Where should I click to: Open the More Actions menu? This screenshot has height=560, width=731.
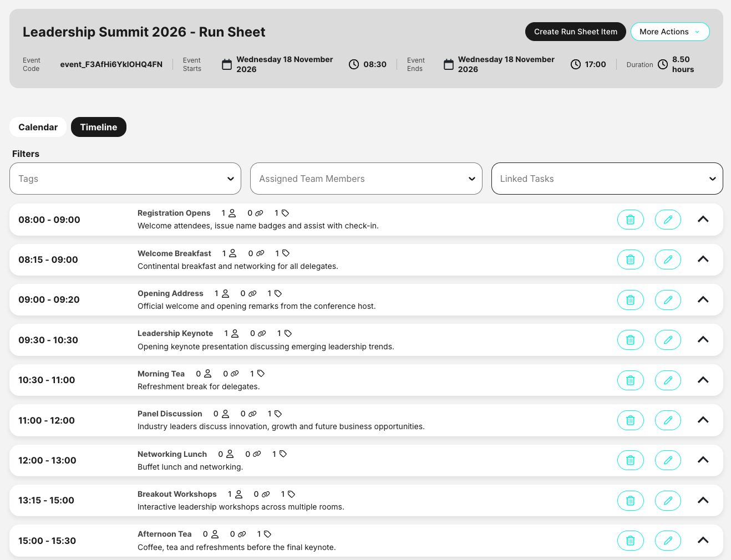point(670,32)
